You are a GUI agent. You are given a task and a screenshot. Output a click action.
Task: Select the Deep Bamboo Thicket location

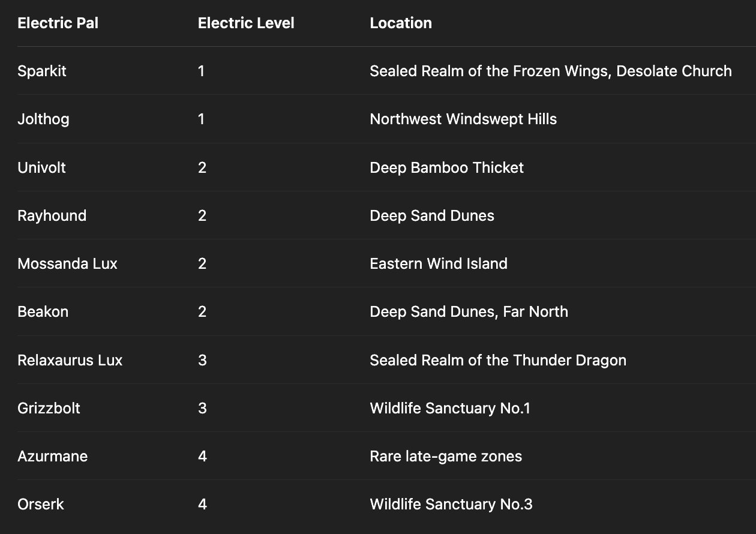coord(446,167)
